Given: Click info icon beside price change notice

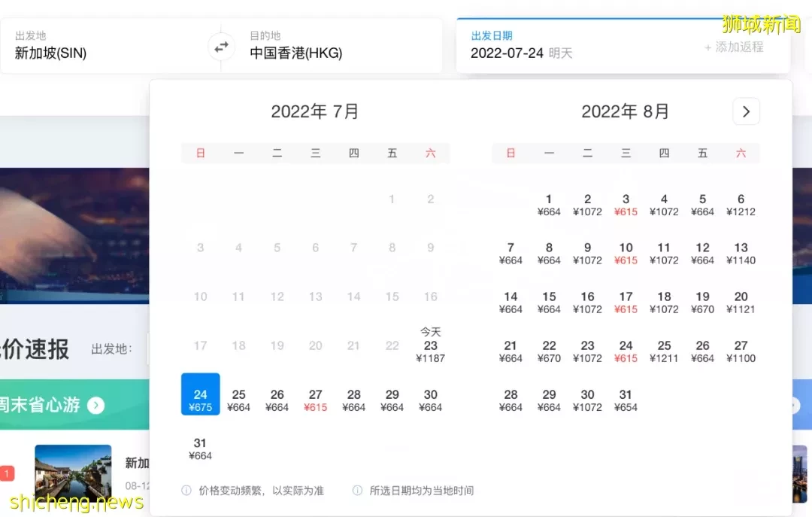Looking at the screenshot, I should pyautogui.click(x=186, y=491).
